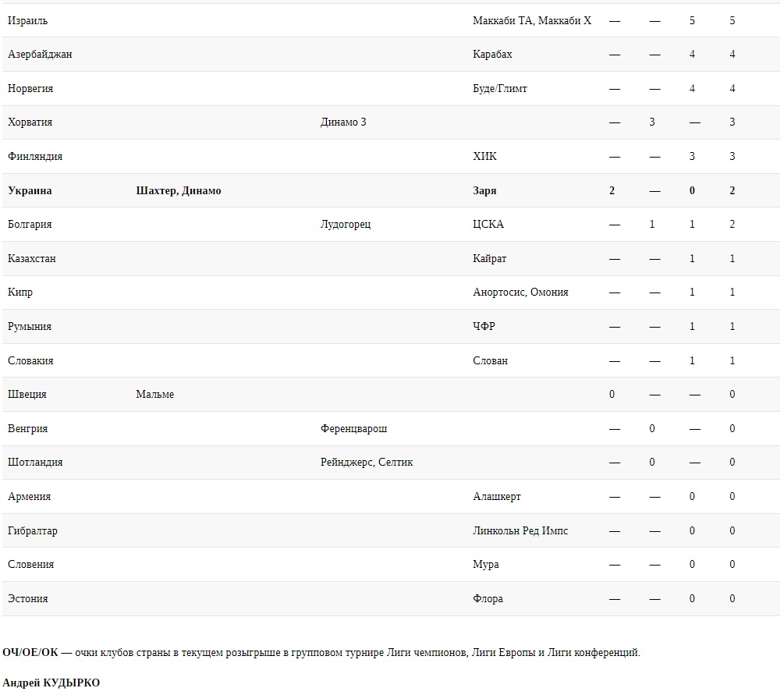
Task: Click the bold Заря club name
Action: (484, 191)
